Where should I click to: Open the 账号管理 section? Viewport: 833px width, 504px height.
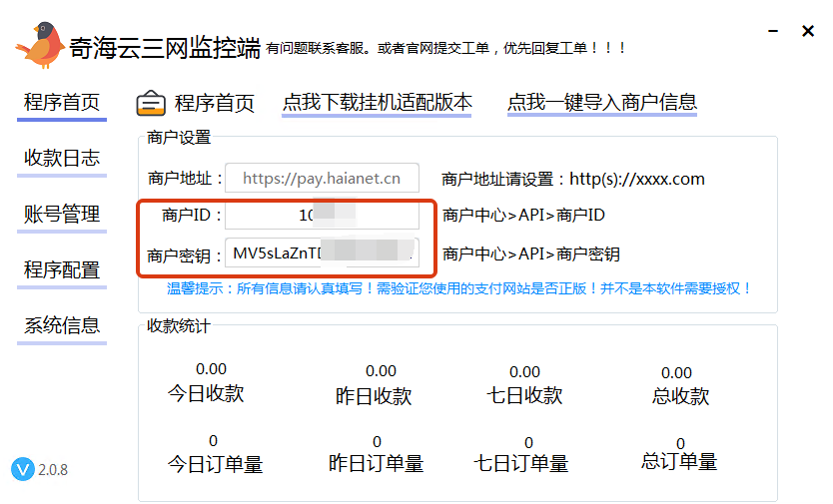[x=62, y=214]
